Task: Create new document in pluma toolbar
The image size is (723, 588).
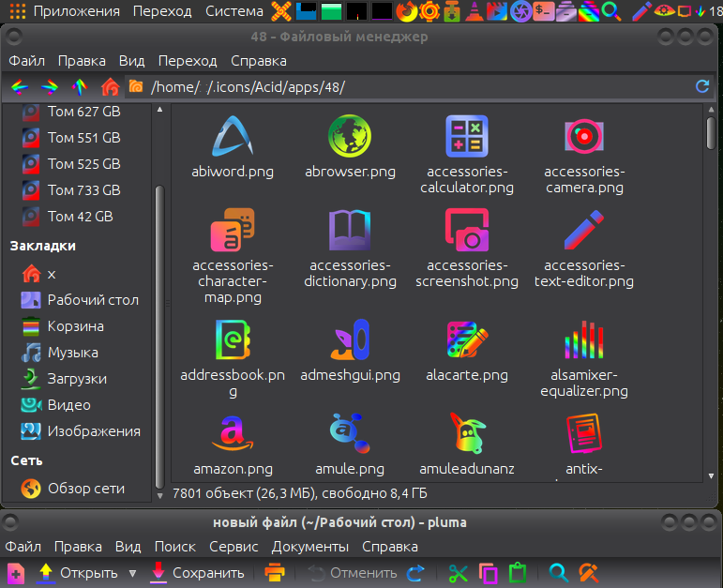Action: pyautogui.click(x=16, y=573)
